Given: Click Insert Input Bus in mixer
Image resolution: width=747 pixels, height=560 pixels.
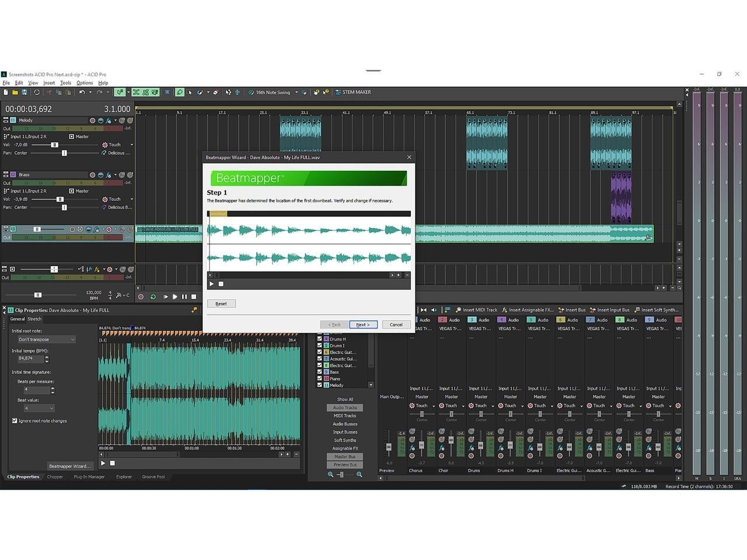Looking at the screenshot, I should click(609, 310).
